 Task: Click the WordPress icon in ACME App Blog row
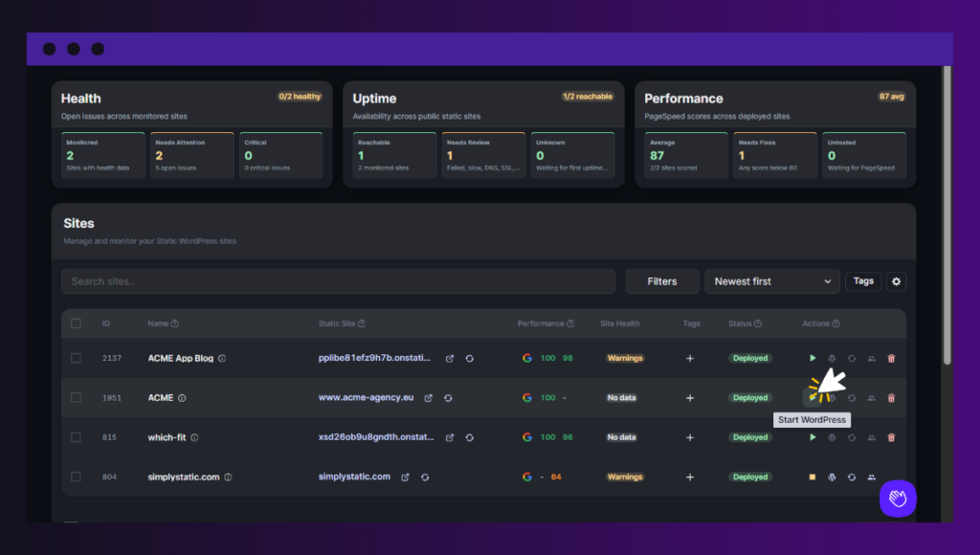(x=832, y=358)
